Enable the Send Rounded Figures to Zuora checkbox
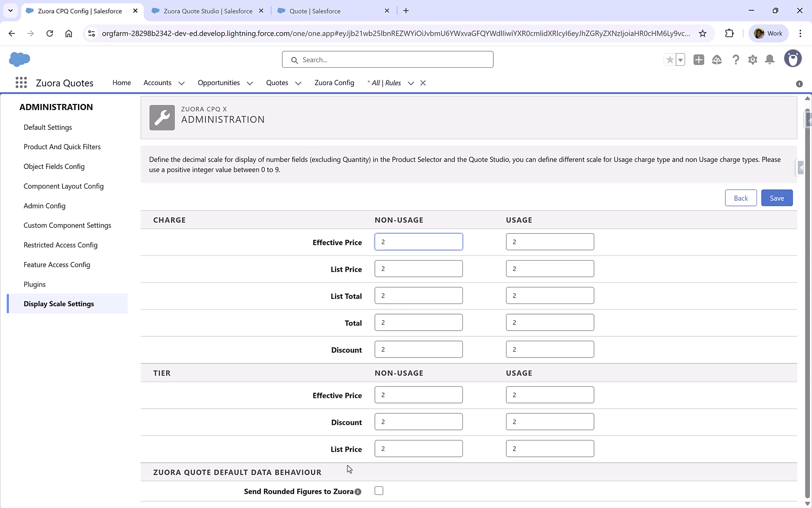The width and height of the screenshot is (812, 508). (379, 491)
